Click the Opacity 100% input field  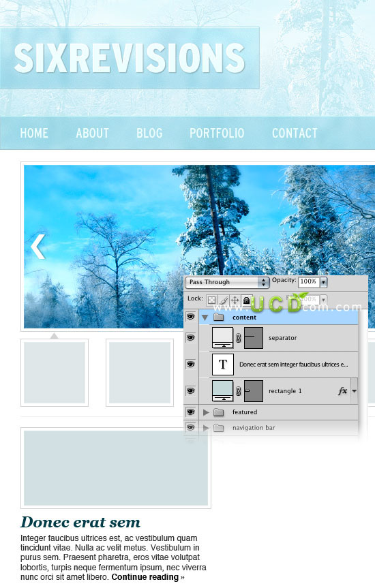[x=309, y=281]
